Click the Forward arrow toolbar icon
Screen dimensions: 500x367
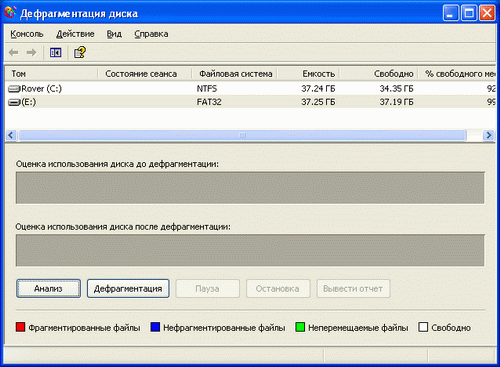(x=31, y=53)
